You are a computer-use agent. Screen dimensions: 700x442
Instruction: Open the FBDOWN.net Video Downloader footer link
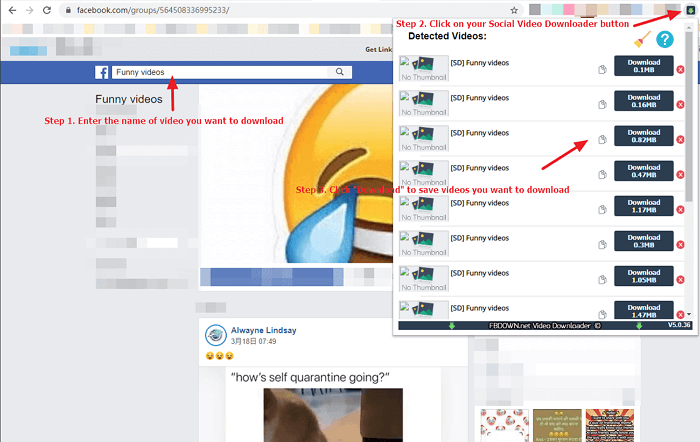(x=545, y=326)
